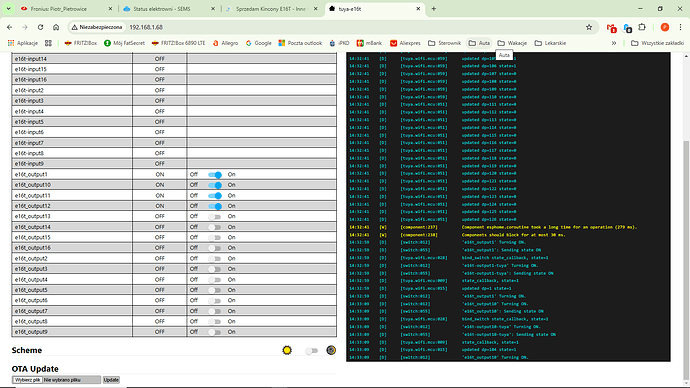Image resolution: width=690 pixels, height=388 pixels.
Task: Click the Update firmware button
Action: [x=111, y=380]
